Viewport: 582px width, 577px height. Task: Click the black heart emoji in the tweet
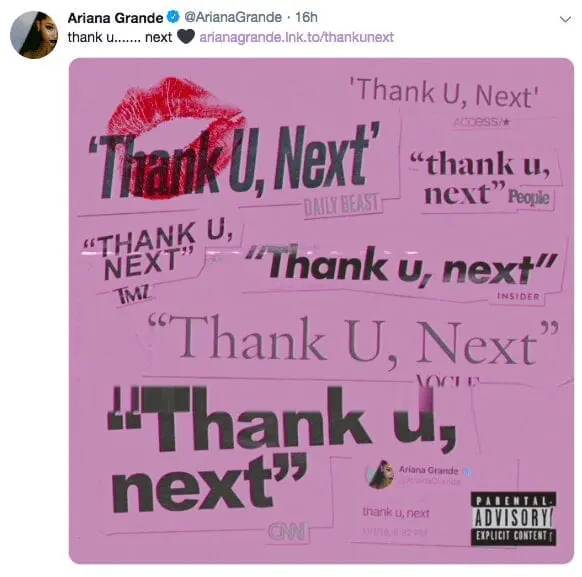coord(186,37)
